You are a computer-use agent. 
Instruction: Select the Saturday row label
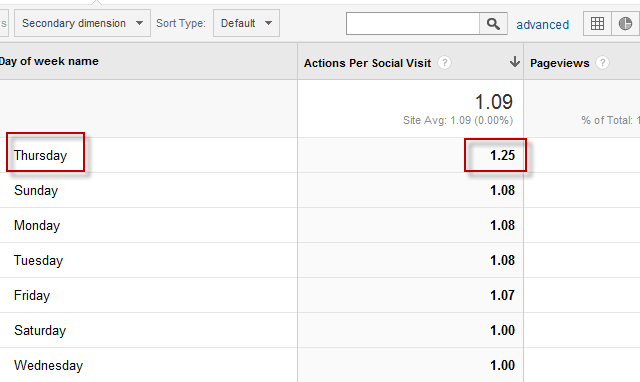(x=40, y=331)
